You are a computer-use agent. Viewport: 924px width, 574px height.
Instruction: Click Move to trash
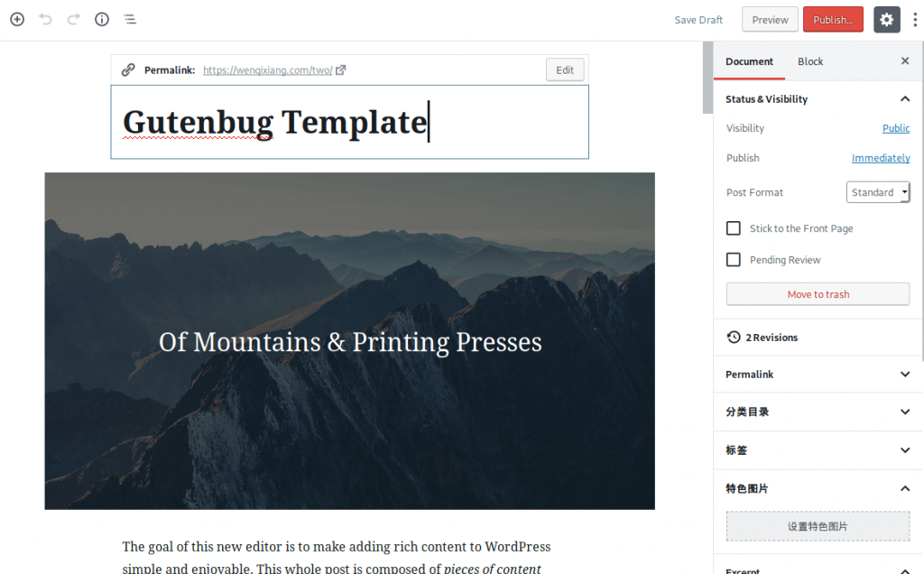coord(818,294)
